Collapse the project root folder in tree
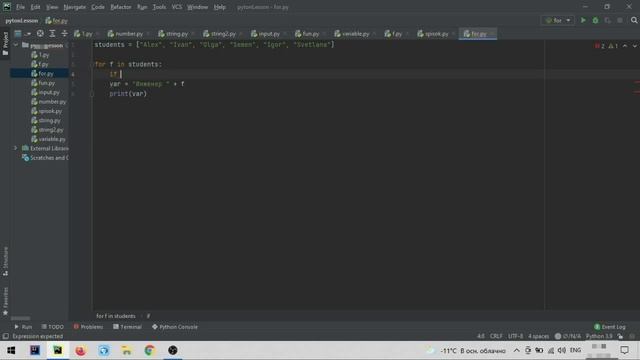 point(16,45)
